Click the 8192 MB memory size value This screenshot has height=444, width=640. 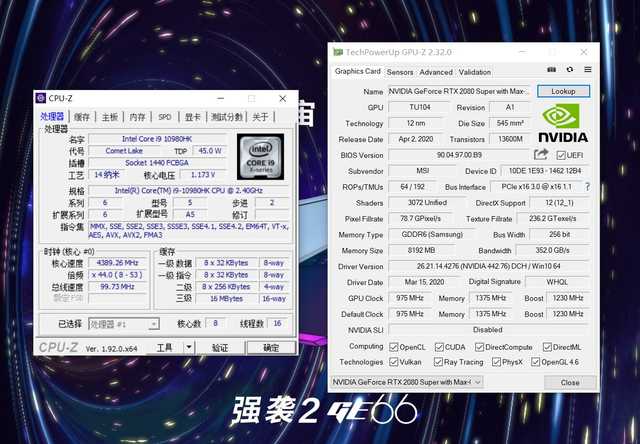click(422, 251)
